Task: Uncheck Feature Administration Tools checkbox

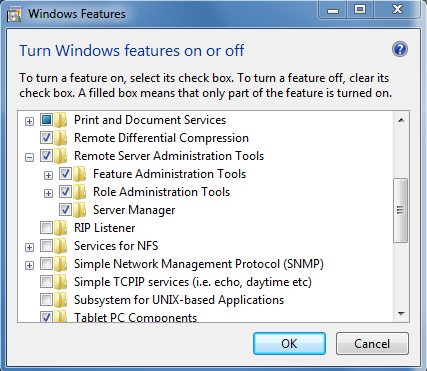Action: (x=65, y=173)
